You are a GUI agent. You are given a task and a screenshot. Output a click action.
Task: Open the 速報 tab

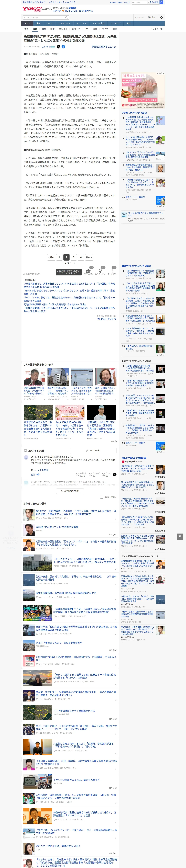pos(38,24)
